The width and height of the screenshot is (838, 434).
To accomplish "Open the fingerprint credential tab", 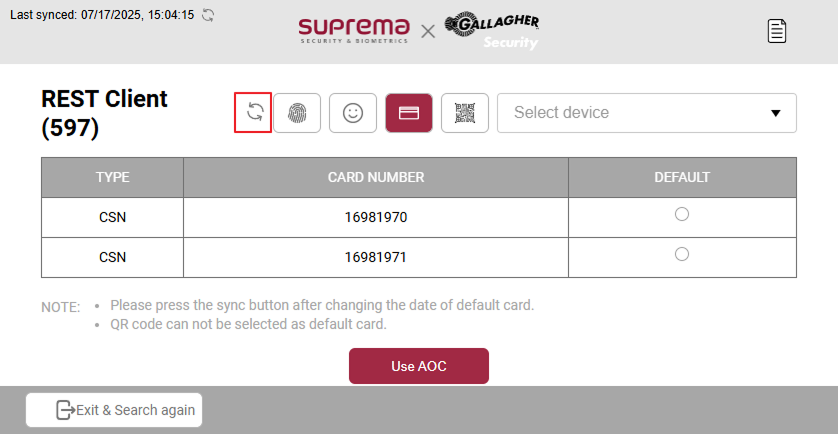I will [297, 112].
